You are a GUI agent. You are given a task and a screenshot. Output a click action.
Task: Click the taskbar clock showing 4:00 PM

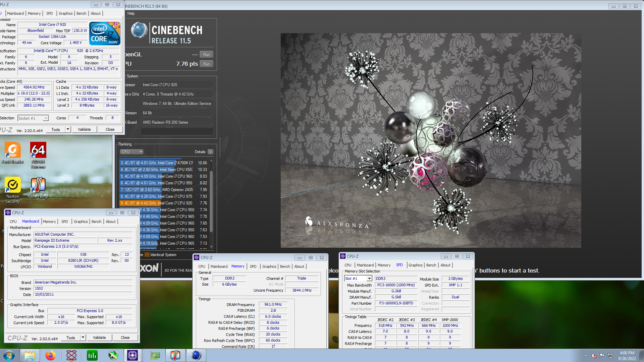click(627, 356)
